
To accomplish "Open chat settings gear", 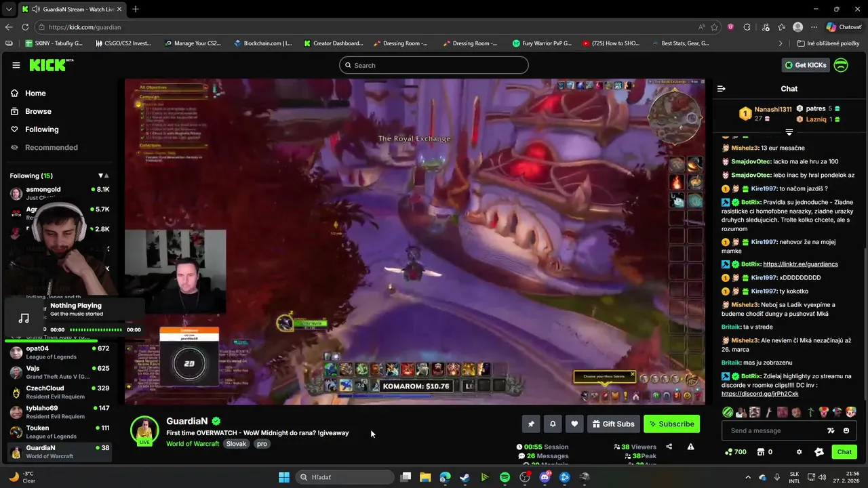I will (799, 452).
